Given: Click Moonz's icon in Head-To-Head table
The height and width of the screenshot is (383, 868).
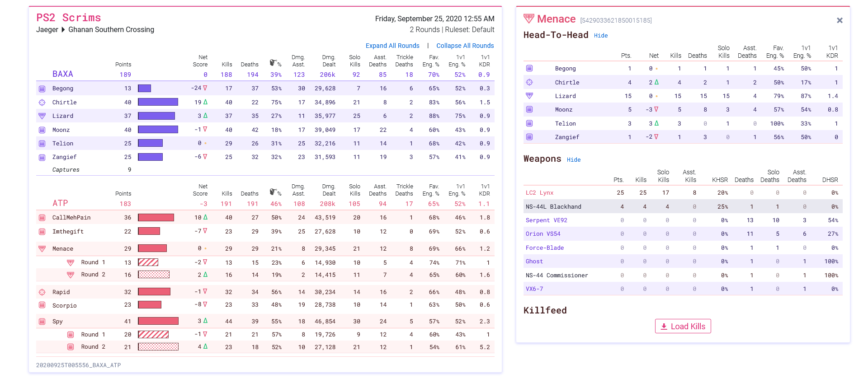Looking at the screenshot, I should (x=529, y=109).
